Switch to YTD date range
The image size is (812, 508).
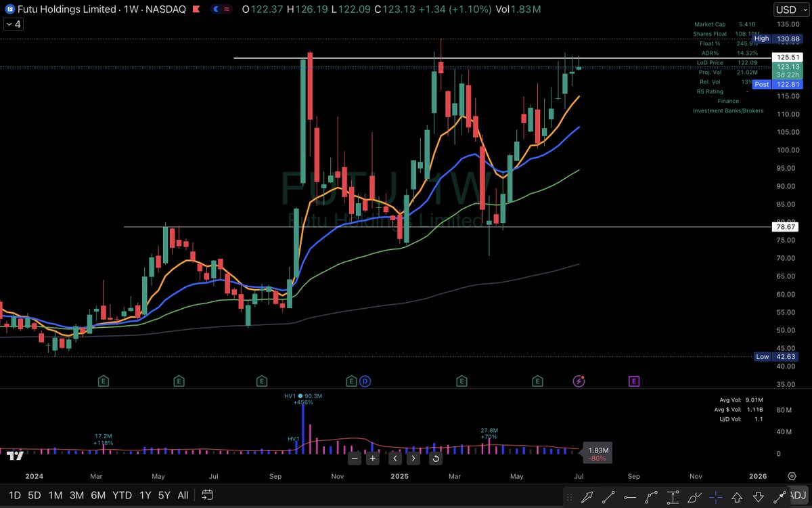(122, 495)
